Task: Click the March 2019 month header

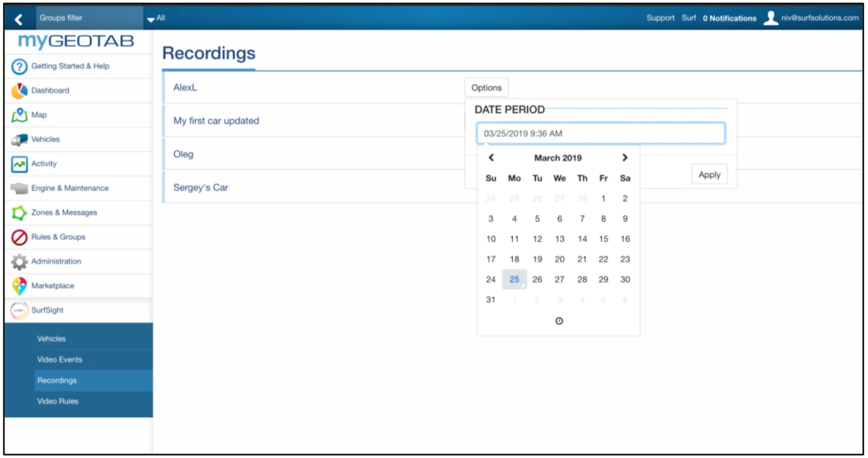Action: click(x=558, y=158)
